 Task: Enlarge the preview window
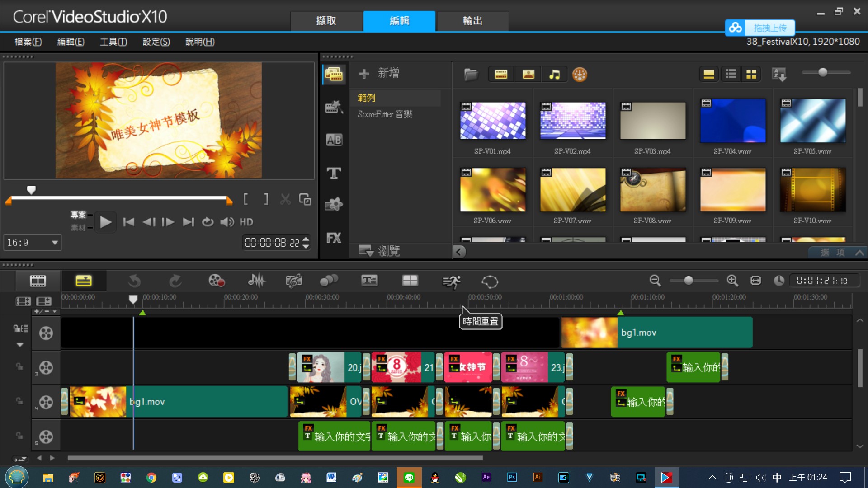point(305,199)
